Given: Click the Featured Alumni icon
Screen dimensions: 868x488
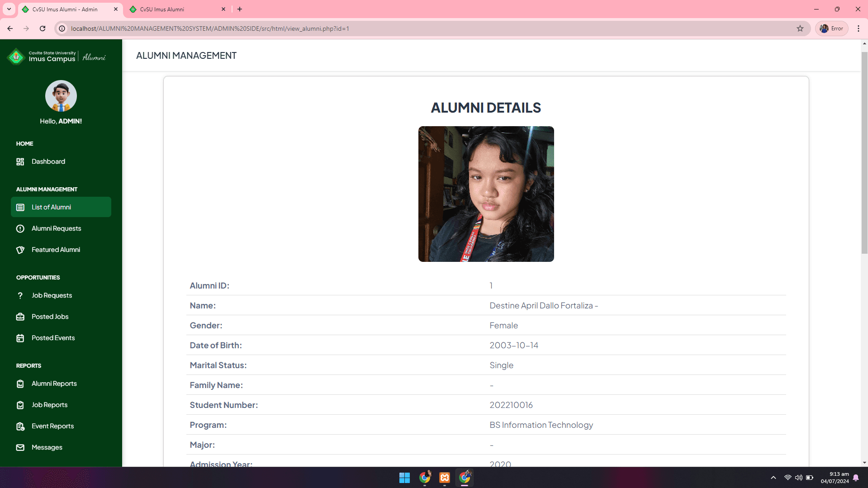Looking at the screenshot, I should [x=20, y=250].
